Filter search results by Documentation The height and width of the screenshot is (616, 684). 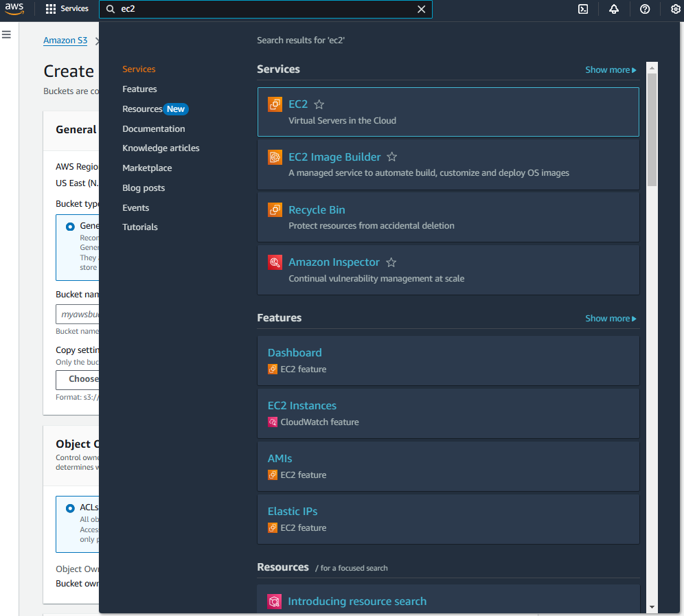(153, 128)
